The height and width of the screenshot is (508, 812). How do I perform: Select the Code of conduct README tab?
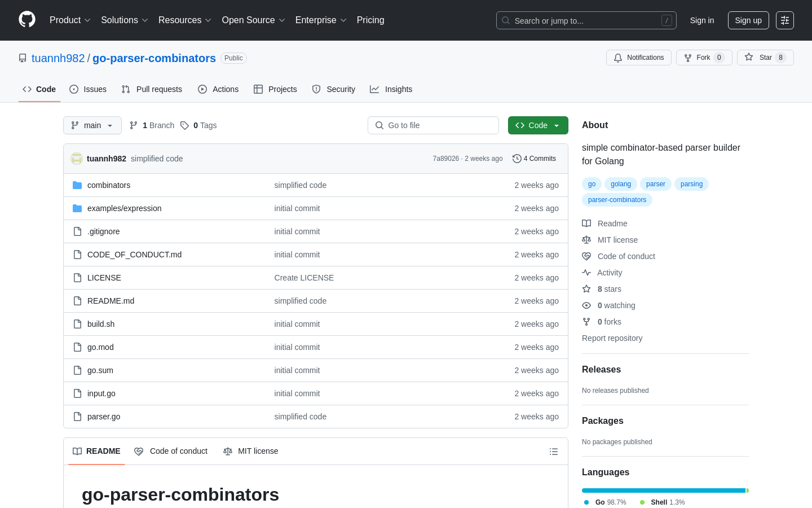[x=171, y=451]
